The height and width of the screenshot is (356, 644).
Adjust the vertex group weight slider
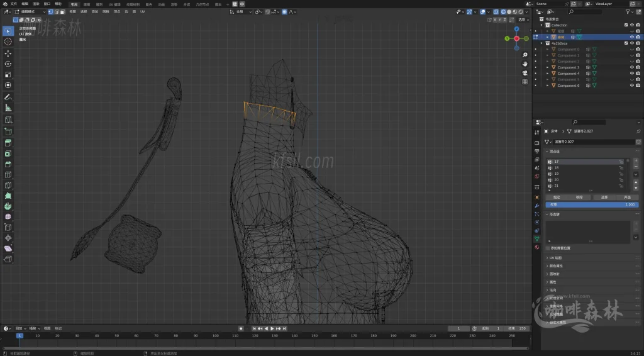pyautogui.click(x=592, y=204)
